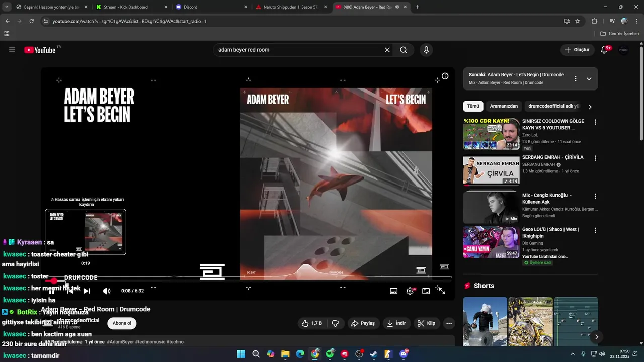Open more actions ellipsis below video
Image resolution: width=644 pixels, height=362 pixels.
click(449, 323)
